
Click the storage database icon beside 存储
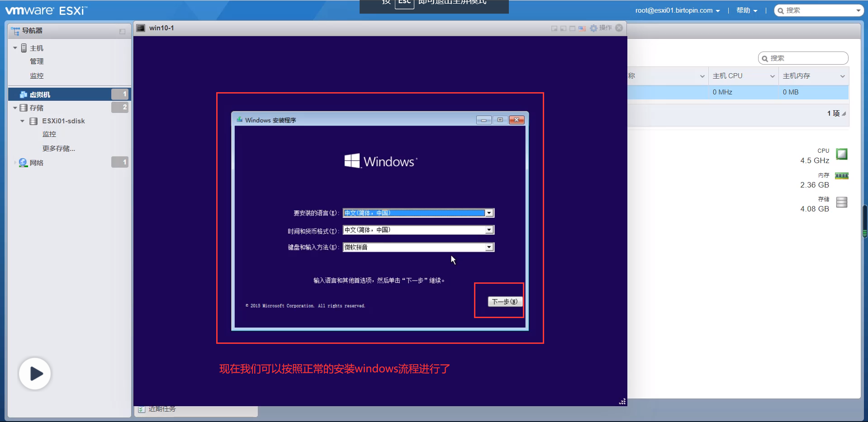tap(24, 108)
